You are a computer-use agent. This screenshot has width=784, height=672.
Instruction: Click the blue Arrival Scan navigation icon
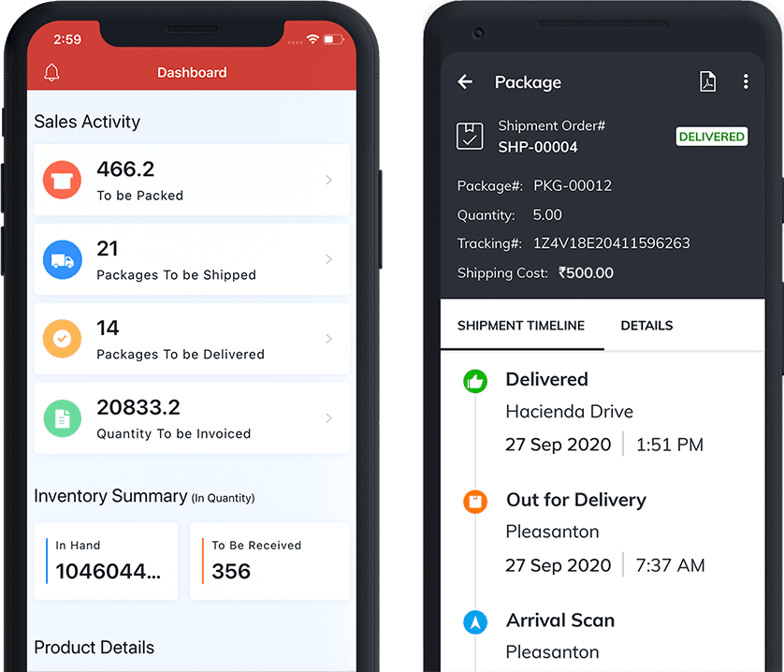click(475, 622)
